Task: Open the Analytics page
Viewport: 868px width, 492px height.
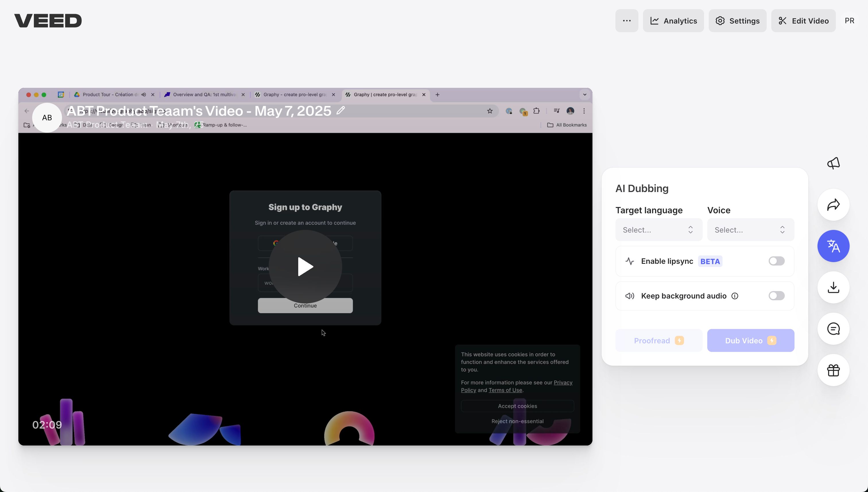Action: coord(673,21)
